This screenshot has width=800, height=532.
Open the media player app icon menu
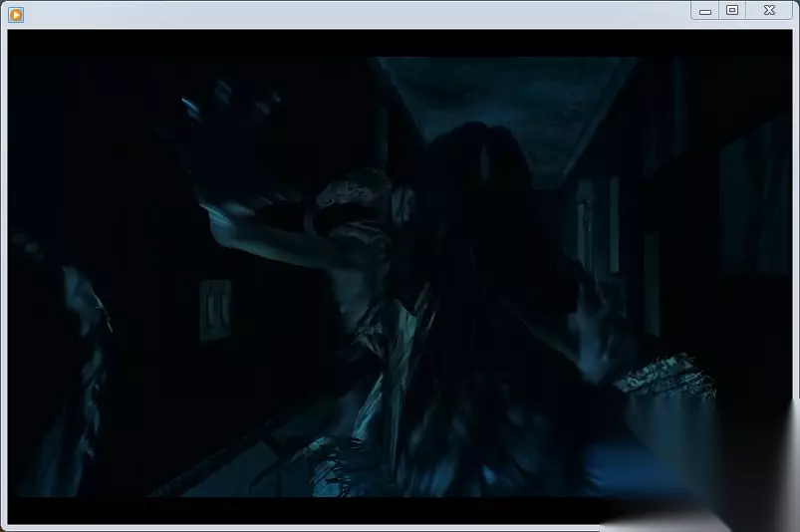[x=16, y=15]
